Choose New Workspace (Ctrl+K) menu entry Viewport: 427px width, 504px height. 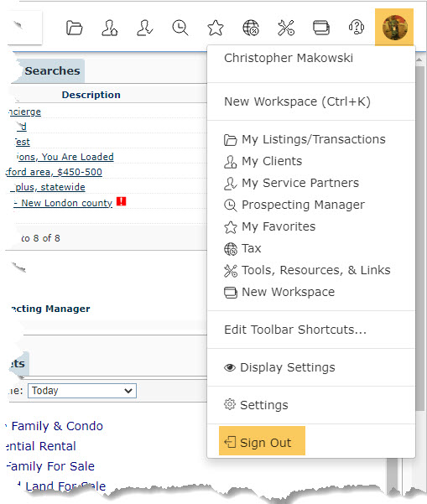tap(297, 101)
